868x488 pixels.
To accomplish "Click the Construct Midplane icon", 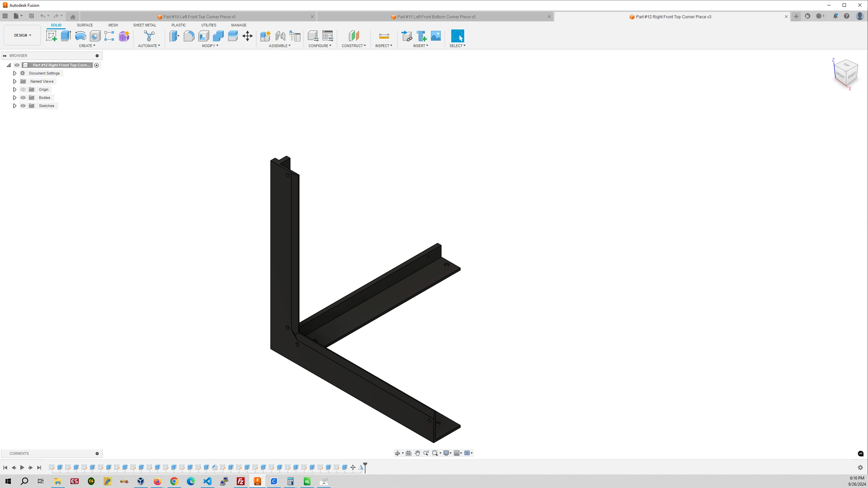I will click(x=354, y=36).
